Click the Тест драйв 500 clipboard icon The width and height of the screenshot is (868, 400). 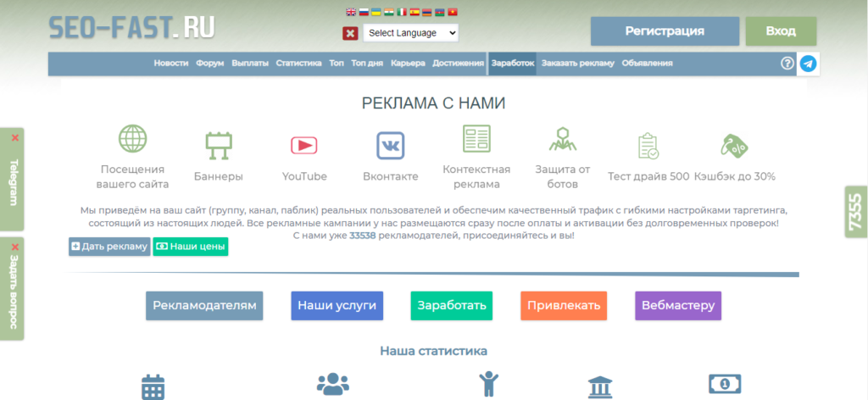648,146
